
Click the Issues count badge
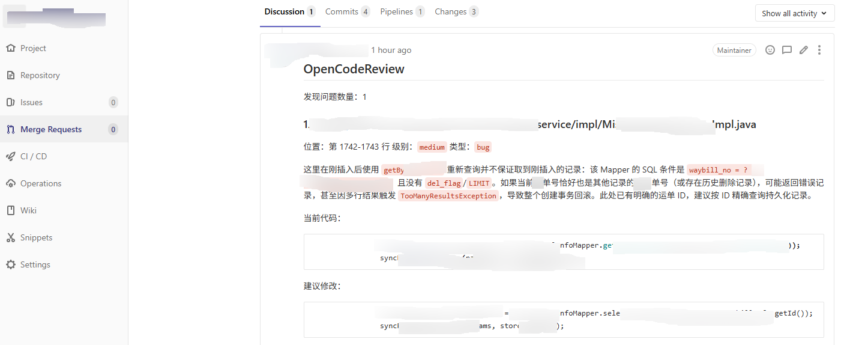[113, 102]
